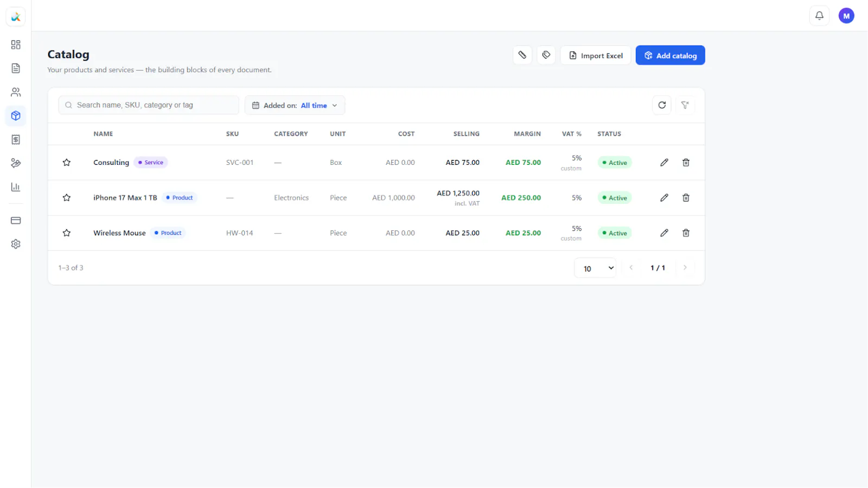Sort by SELLING column header

(x=467, y=134)
